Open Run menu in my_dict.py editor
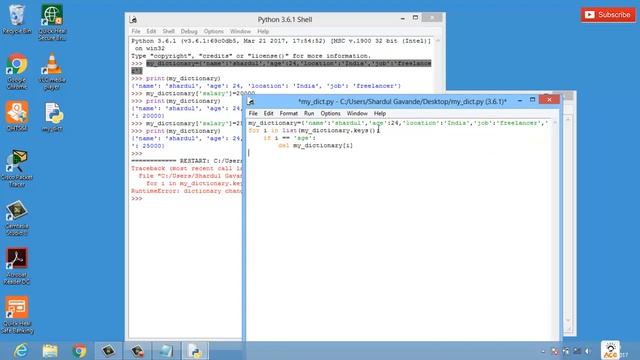Viewport: 640px width, 360px height. (309, 113)
